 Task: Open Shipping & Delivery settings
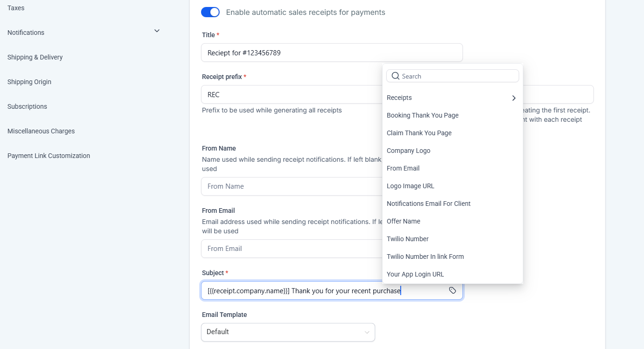point(35,57)
